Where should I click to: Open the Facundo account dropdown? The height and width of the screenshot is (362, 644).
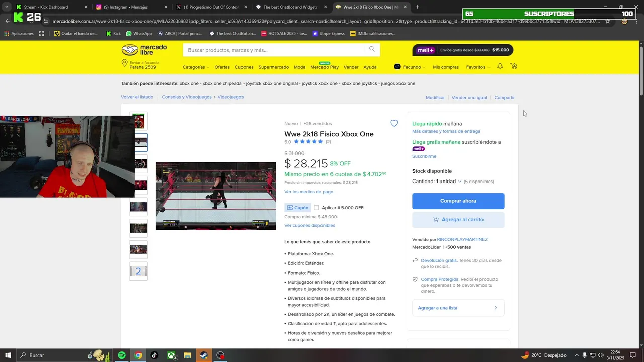(410, 67)
